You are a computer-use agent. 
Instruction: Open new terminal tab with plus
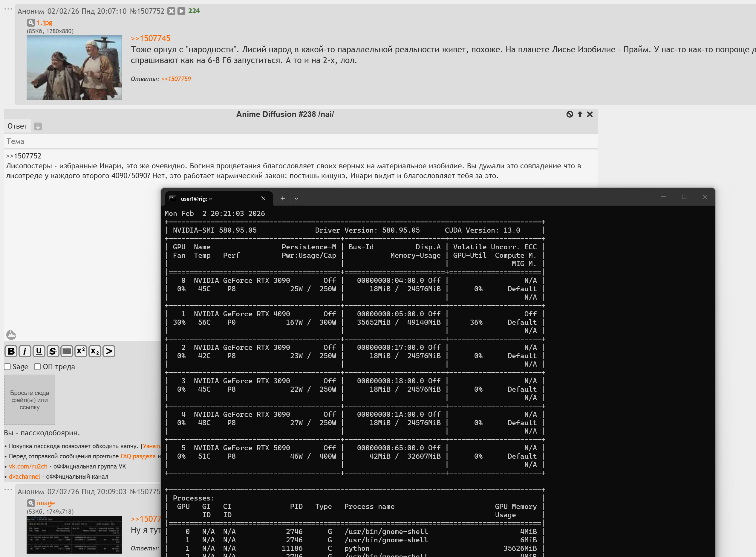click(x=283, y=199)
